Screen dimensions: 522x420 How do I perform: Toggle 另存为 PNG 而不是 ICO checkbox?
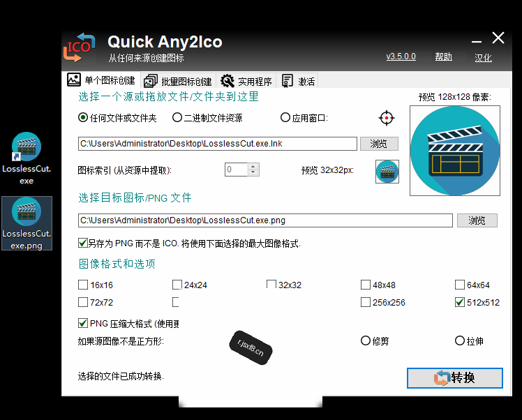83,243
